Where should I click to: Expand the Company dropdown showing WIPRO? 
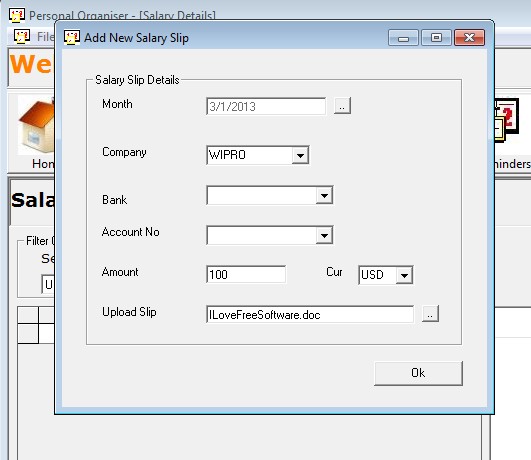(x=300, y=155)
